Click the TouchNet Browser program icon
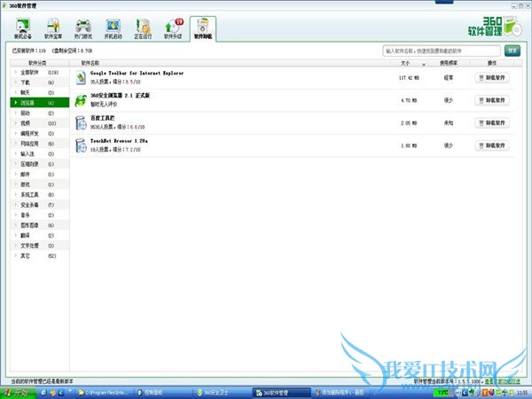The height and width of the screenshot is (399, 532). pyautogui.click(x=81, y=145)
